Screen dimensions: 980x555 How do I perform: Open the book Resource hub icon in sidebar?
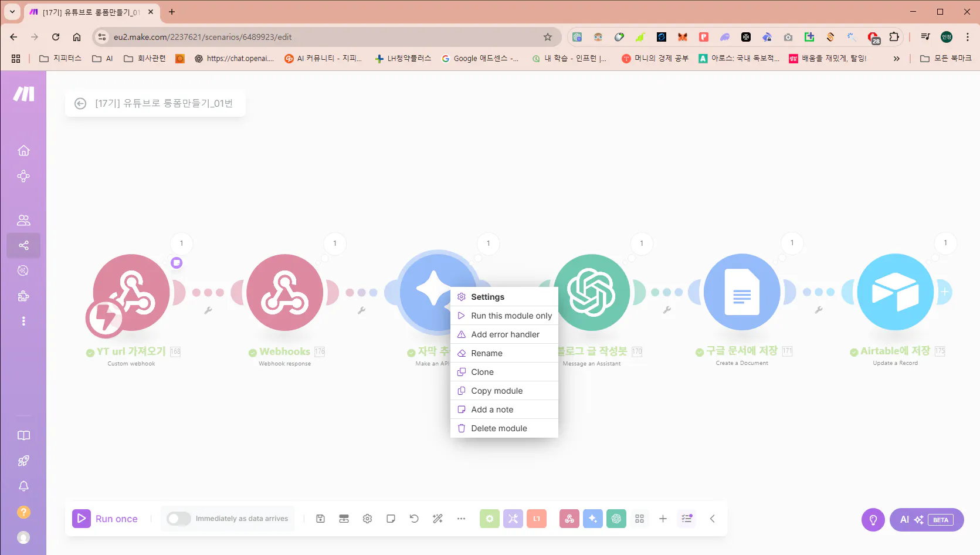(x=23, y=435)
